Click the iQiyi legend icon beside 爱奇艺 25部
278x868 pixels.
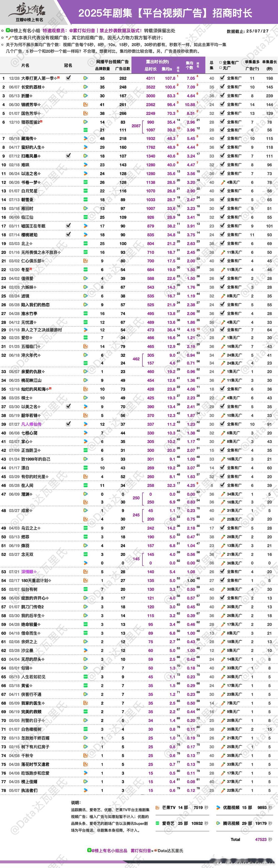(x=157, y=823)
